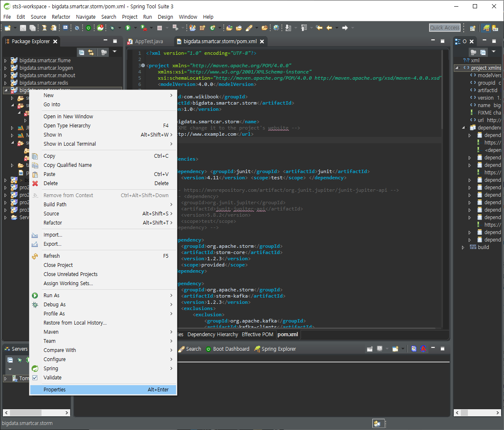The height and width of the screenshot is (430, 504).
Task: Click the Save toolbar icon
Action: (x=23, y=28)
